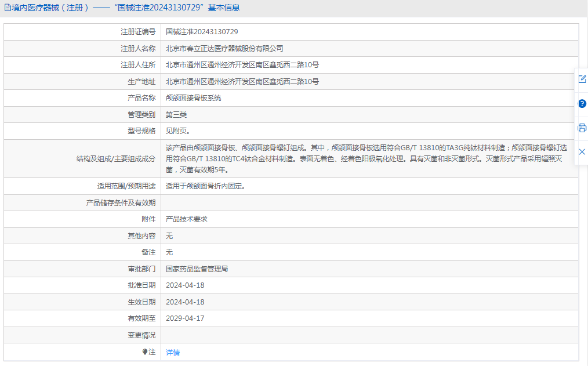Click attachment value 产品技术要求
588x366 pixels.
[x=186, y=219]
